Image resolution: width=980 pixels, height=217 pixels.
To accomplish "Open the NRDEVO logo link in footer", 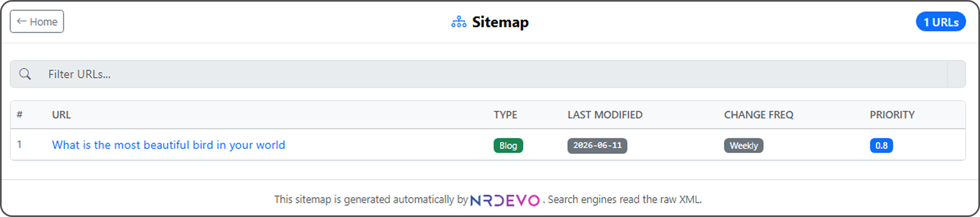I will pyautogui.click(x=505, y=200).
